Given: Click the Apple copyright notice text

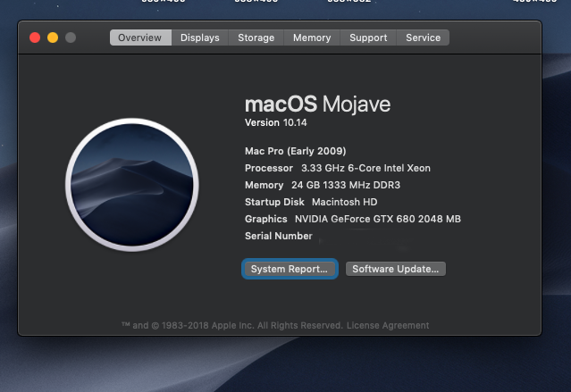Looking at the screenshot, I should [232, 325].
